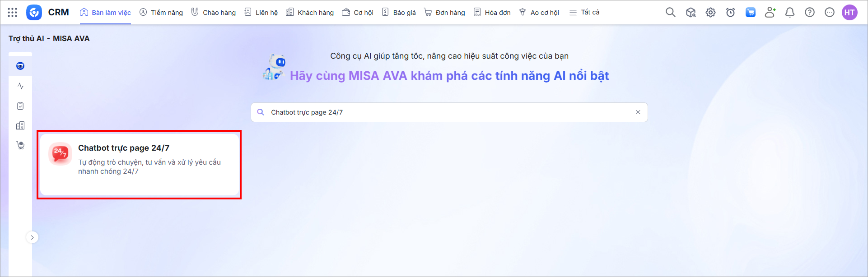Open the Chatbot trực page 24/7 card
Image resolution: width=868 pixels, height=277 pixels.
pos(139,165)
